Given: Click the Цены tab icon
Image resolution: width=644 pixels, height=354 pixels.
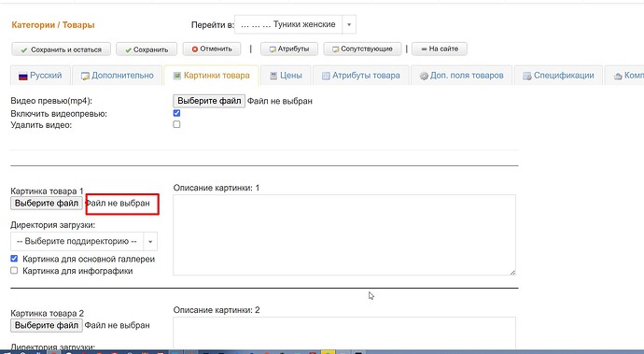Looking at the screenshot, I should [273, 76].
